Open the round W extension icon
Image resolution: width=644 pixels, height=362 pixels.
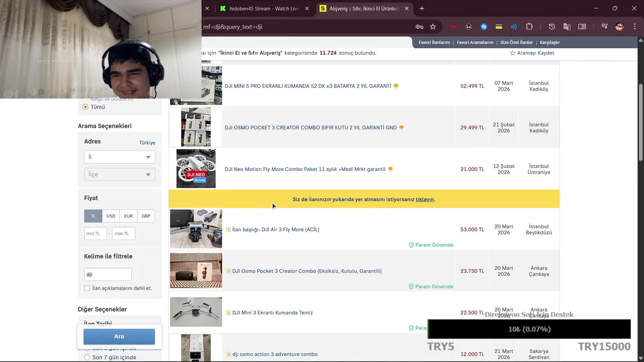(x=469, y=27)
